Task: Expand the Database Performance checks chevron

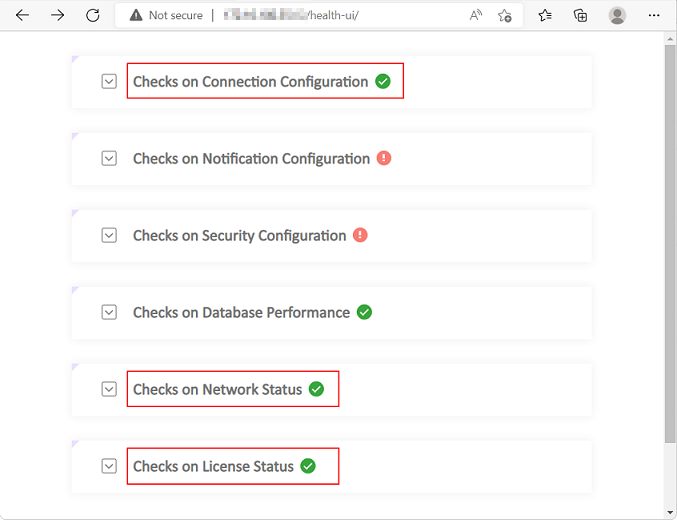Action: click(x=110, y=312)
